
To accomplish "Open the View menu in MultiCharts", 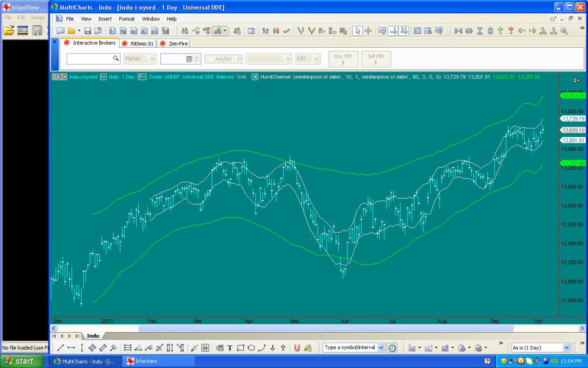I will 86,19.
